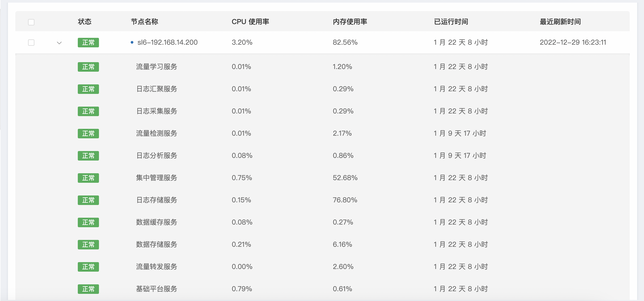Click the 正常 badge for 集中管理服务
This screenshot has height=301, width=644.
[x=88, y=178]
